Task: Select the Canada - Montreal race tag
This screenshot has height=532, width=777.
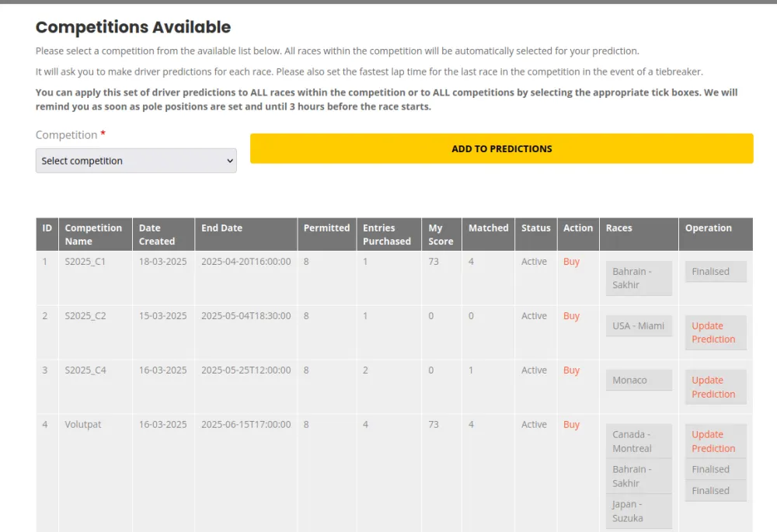Action: pos(638,441)
